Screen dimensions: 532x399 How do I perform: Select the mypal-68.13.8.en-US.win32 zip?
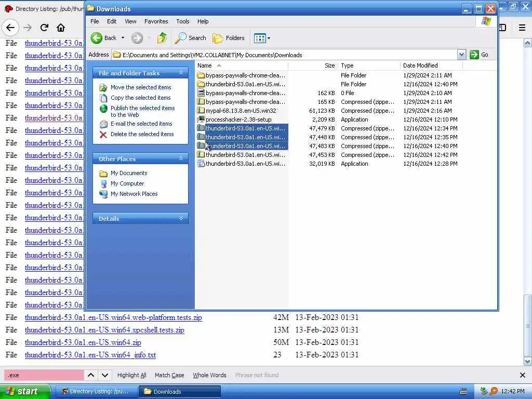(x=237, y=111)
